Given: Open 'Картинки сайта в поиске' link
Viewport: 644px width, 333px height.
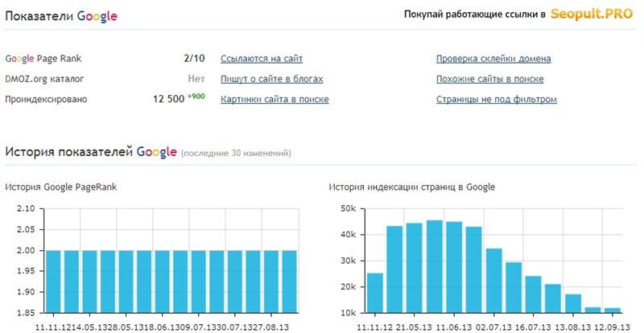Looking at the screenshot, I should 275,100.
